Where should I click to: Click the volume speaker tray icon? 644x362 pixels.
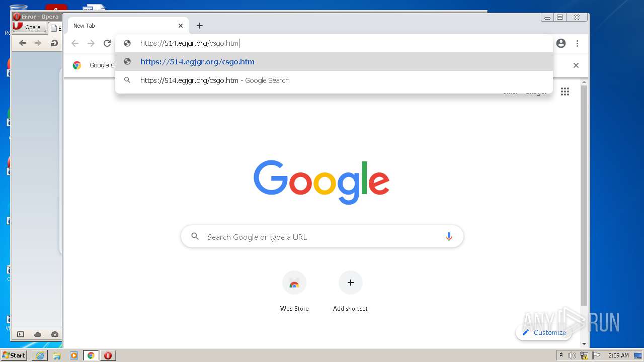[572, 355]
